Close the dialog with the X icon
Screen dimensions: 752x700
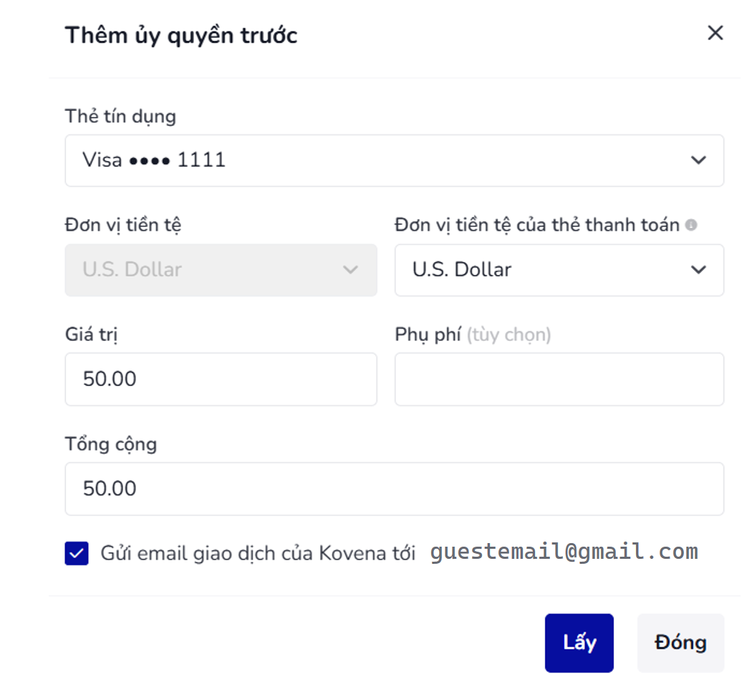click(x=715, y=33)
